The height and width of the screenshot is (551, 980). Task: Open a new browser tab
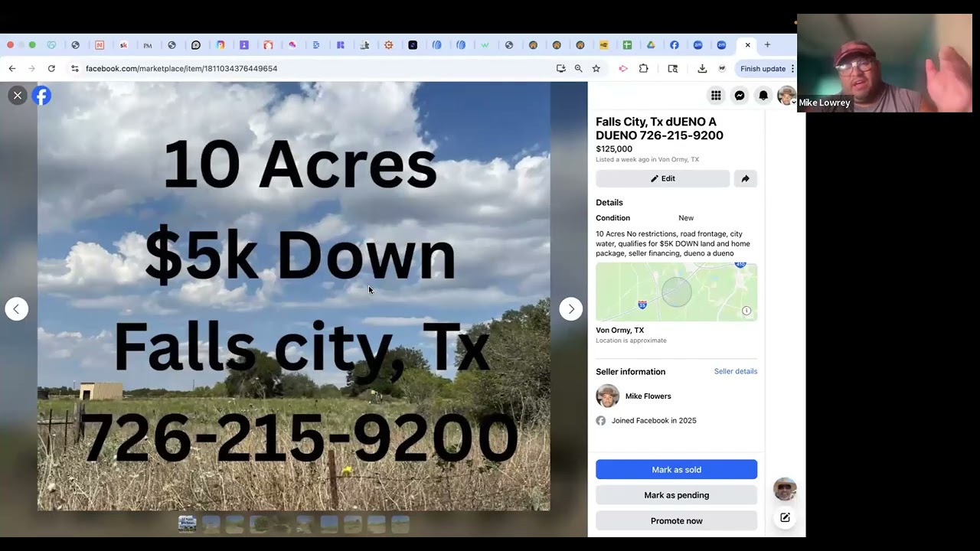click(x=768, y=44)
